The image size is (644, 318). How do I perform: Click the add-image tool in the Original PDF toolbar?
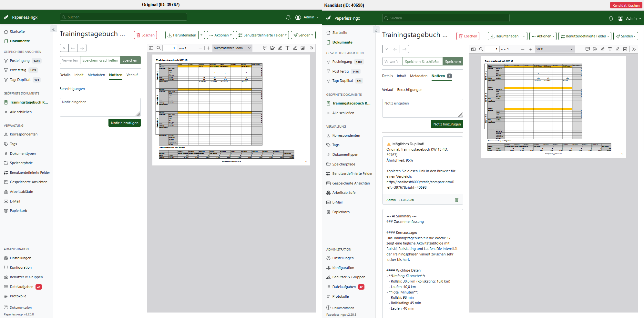pos(302,48)
